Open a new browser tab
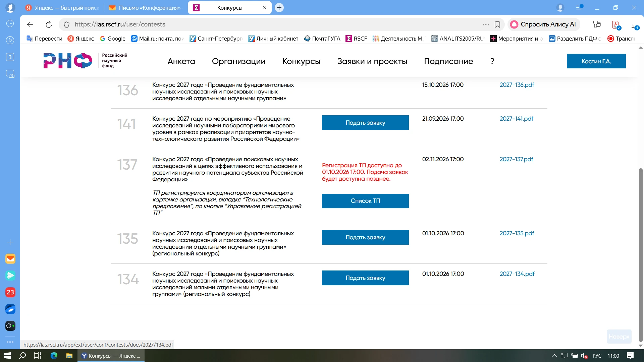 [279, 8]
